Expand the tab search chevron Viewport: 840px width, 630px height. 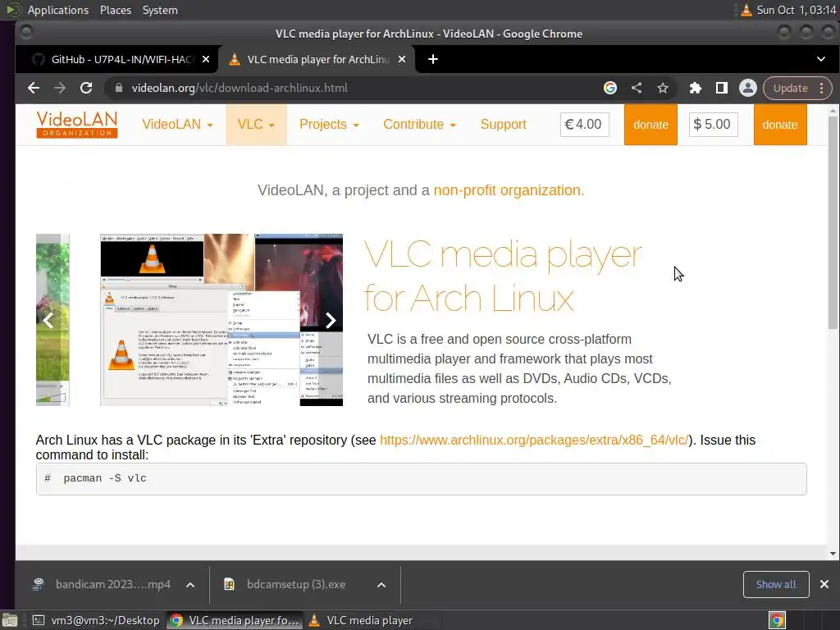point(820,59)
